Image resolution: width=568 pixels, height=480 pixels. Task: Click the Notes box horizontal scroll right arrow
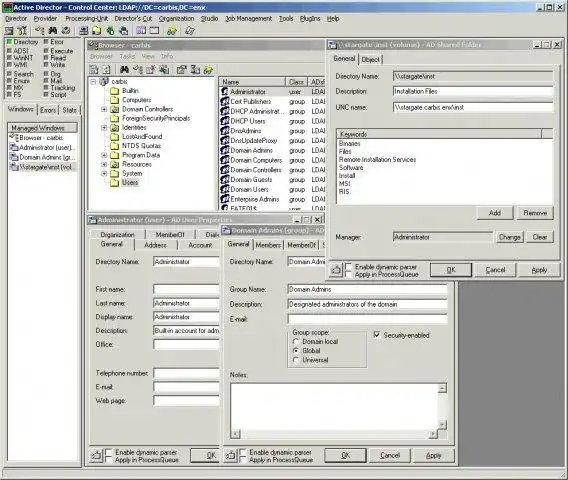(x=434, y=434)
